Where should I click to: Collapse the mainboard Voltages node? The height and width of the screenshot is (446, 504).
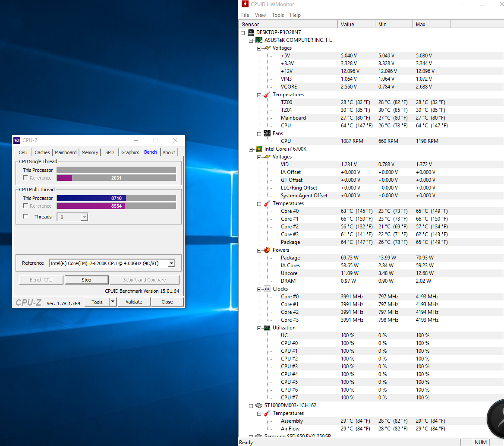point(259,48)
